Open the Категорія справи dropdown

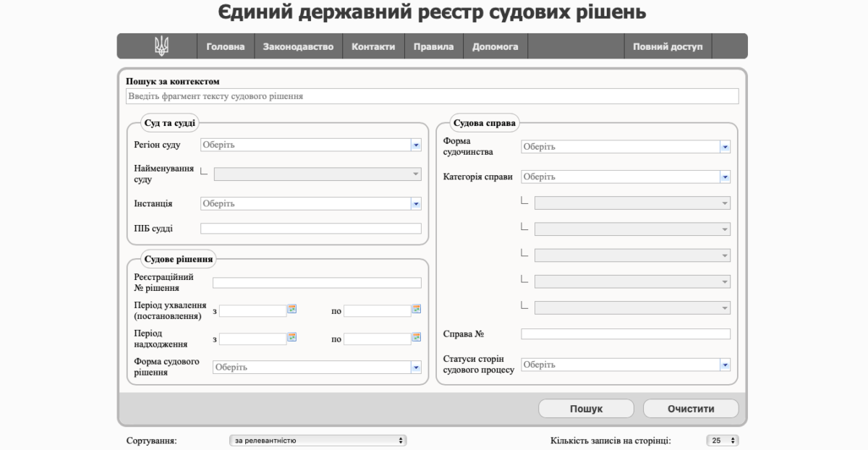(x=725, y=177)
